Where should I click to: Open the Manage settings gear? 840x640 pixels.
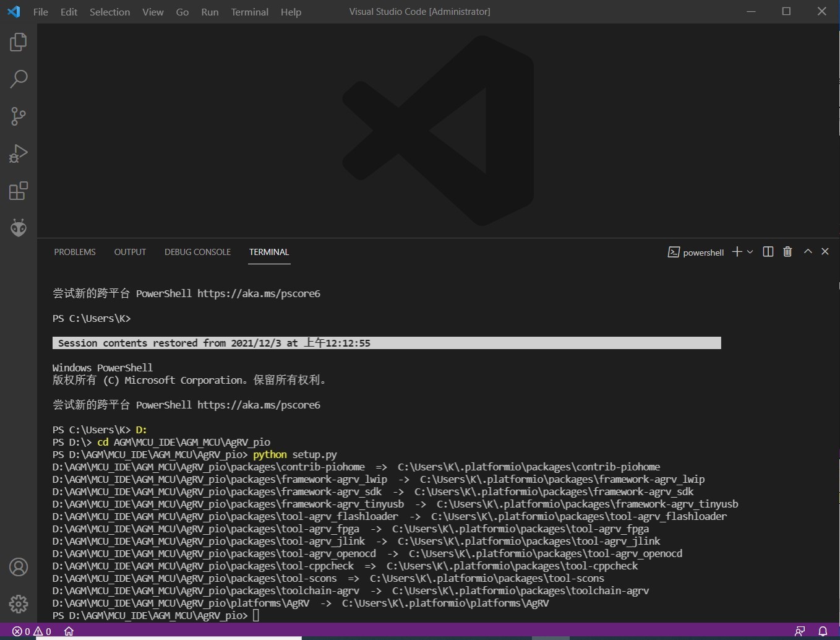tap(19, 603)
